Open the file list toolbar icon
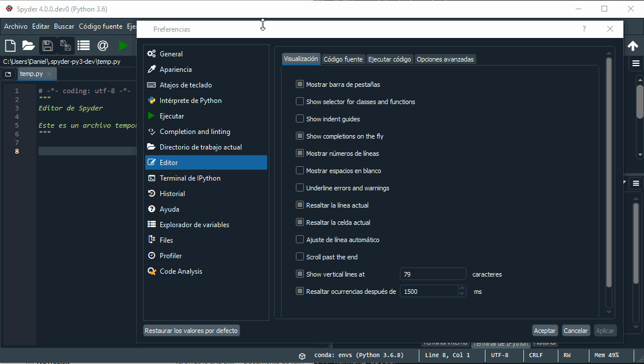644x364 pixels. pos(83,45)
